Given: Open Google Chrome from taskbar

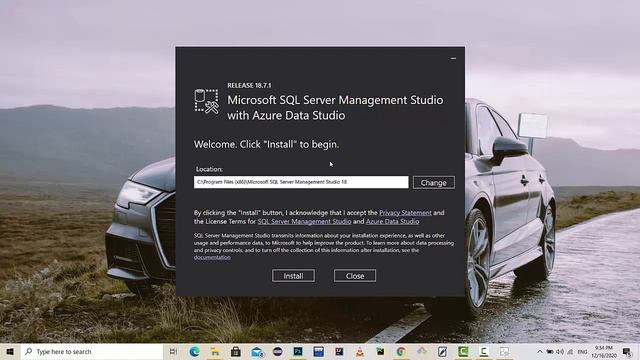Looking at the screenshot, I should point(401,351).
